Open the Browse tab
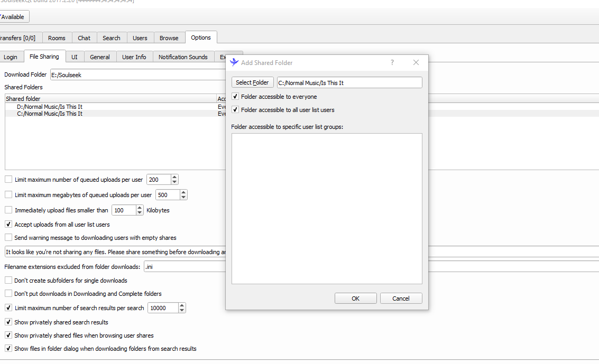This screenshot has height=364, width=599. click(x=169, y=38)
